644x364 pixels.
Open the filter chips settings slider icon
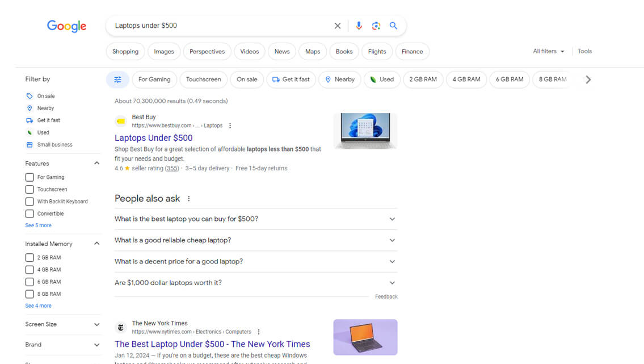117,80
